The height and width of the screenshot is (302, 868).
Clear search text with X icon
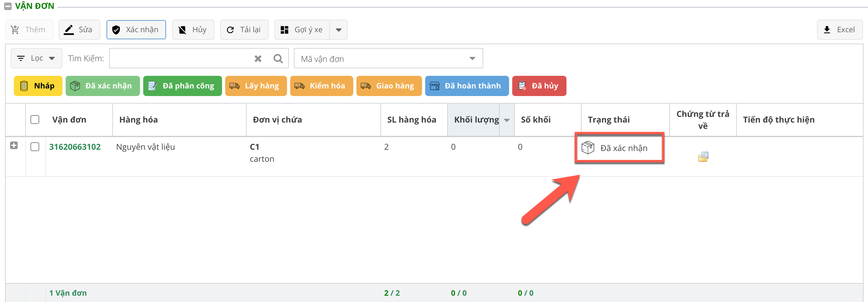[x=258, y=59]
